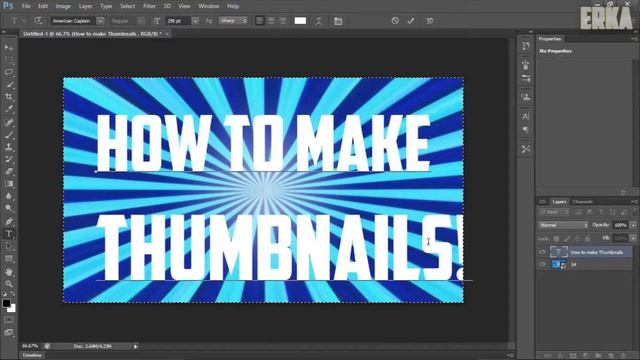This screenshot has width=640, height=360.
Task: Open the Opacity slider dropdown arrow
Action: (x=633, y=225)
